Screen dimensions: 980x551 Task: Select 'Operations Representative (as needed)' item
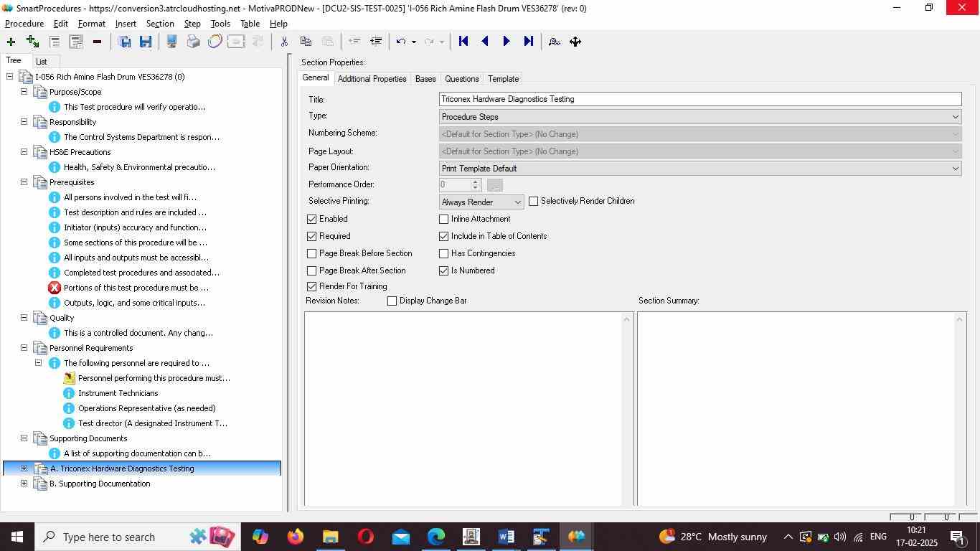146,408
